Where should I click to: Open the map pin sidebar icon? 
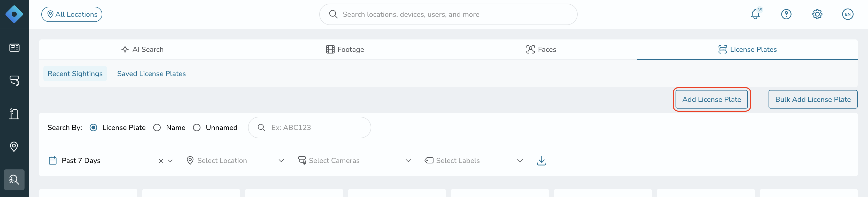(x=14, y=146)
